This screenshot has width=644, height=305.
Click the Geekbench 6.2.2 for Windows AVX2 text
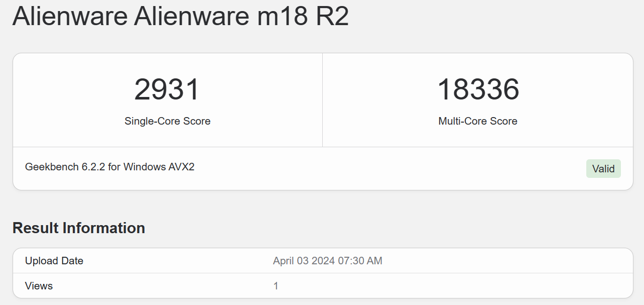click(x=109, y=167)
